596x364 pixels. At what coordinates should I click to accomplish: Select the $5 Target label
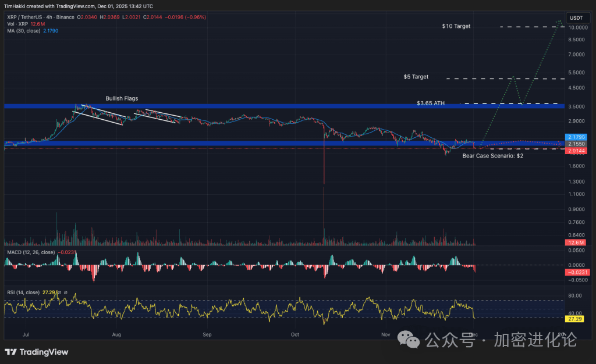pyautogui.click(x=417, y=76)
